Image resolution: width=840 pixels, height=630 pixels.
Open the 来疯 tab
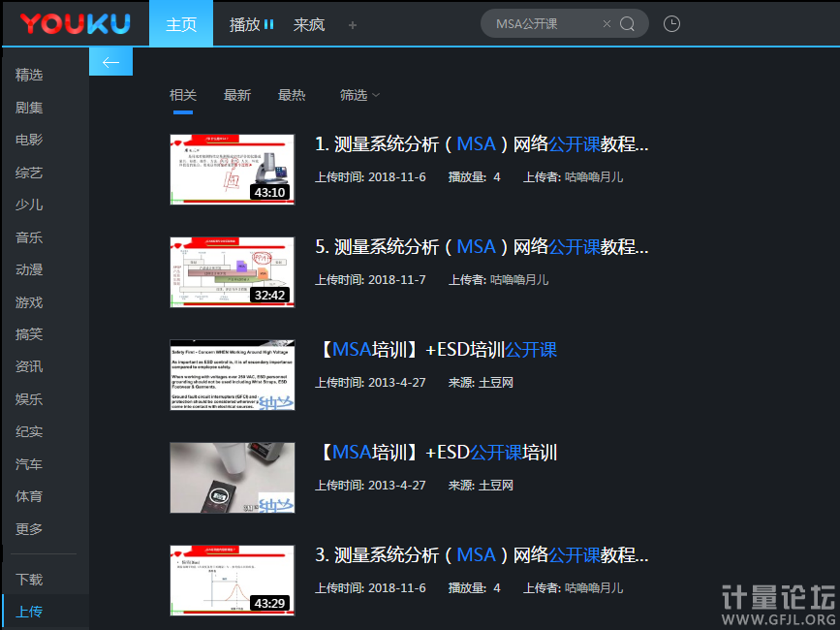309,24
